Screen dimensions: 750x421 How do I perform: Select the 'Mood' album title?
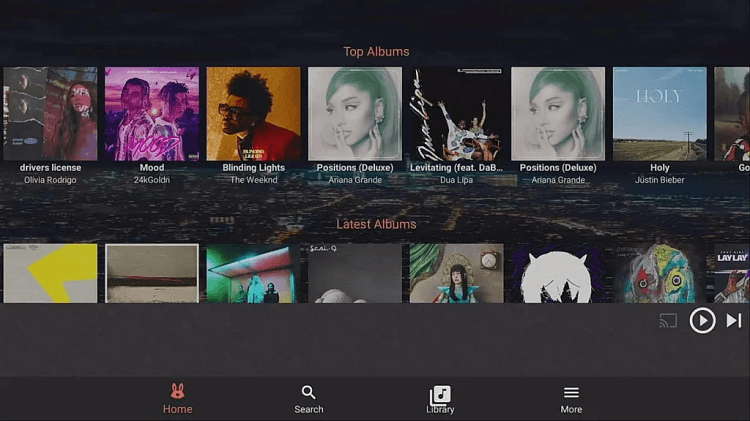[x=152, y=167]
